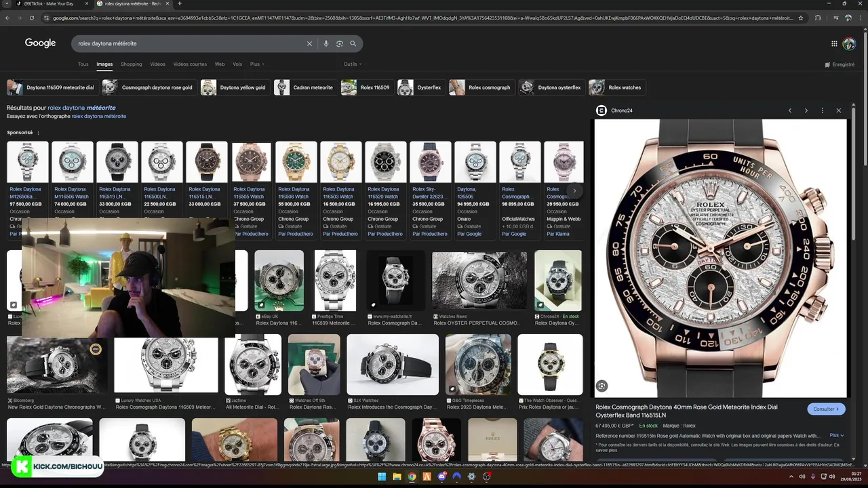The height and width of the screenshot is (488, 868).
Task: Reload the current Chrome page
Action: [x=33, y=18]
